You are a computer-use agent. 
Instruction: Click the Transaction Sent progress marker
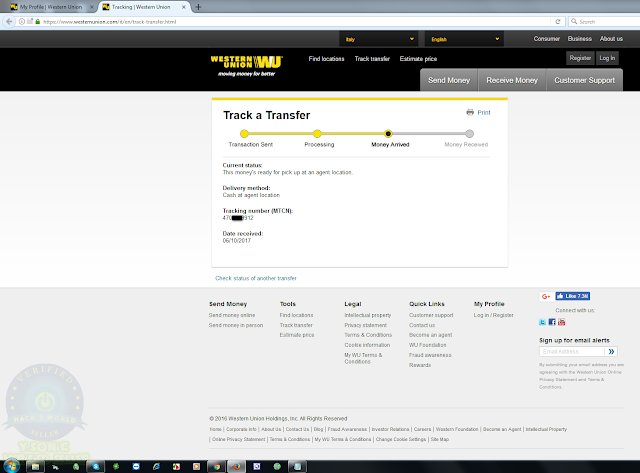click(244, 133)
